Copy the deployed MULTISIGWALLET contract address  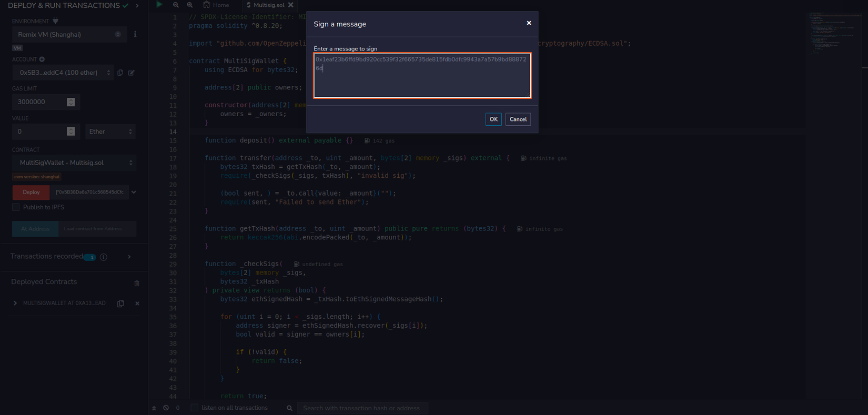[120, 303]
